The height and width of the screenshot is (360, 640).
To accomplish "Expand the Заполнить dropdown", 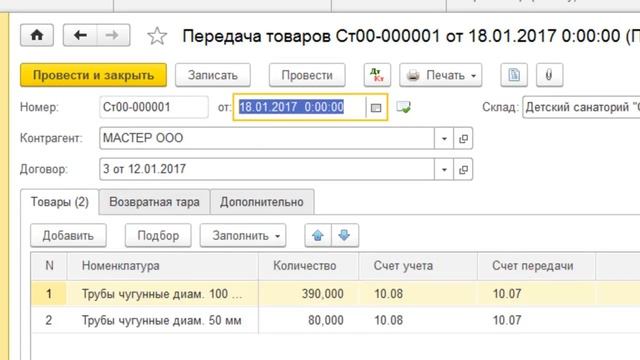I will point(243,236).
